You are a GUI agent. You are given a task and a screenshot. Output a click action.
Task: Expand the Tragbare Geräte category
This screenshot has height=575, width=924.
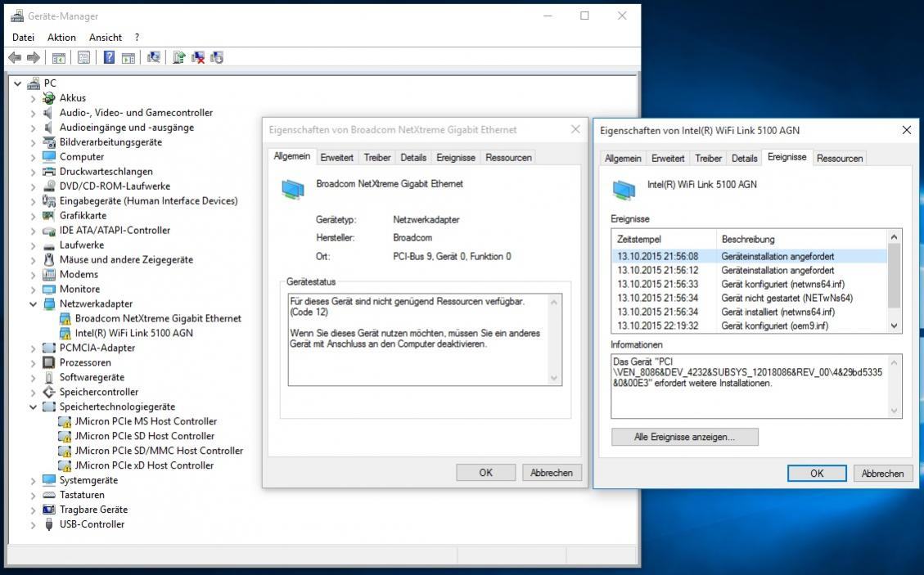[33, 510]
